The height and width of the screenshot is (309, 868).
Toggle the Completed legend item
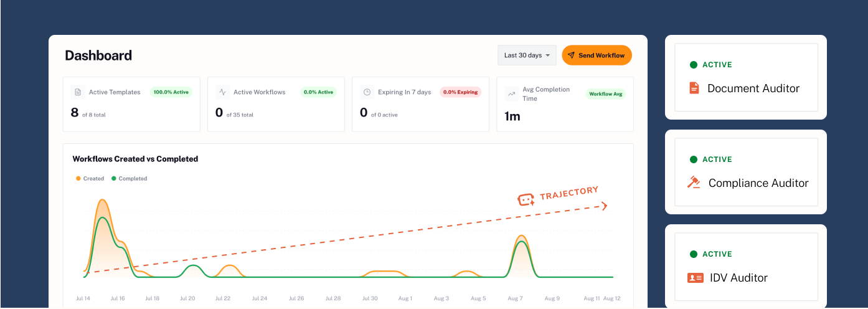(x=130, y=179)
